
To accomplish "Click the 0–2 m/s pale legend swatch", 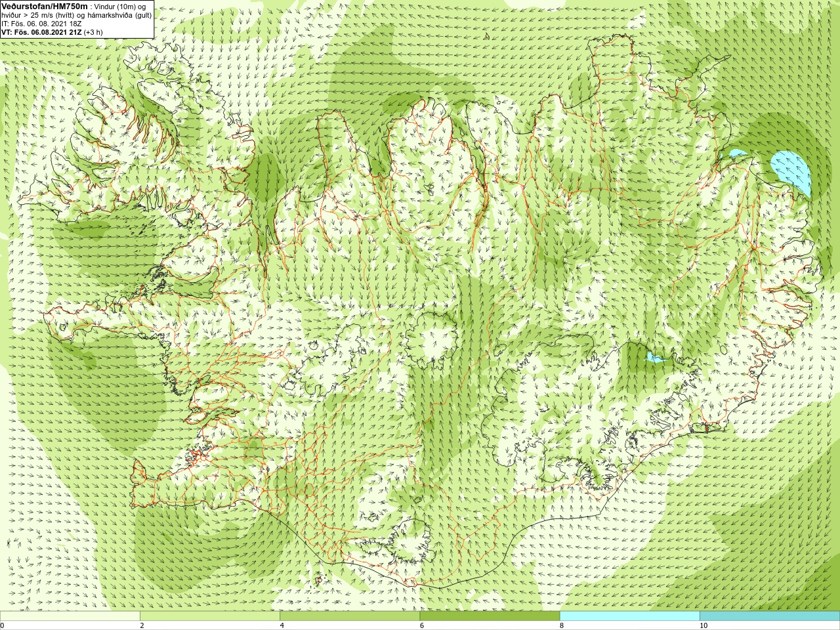I will coord(70,616).
